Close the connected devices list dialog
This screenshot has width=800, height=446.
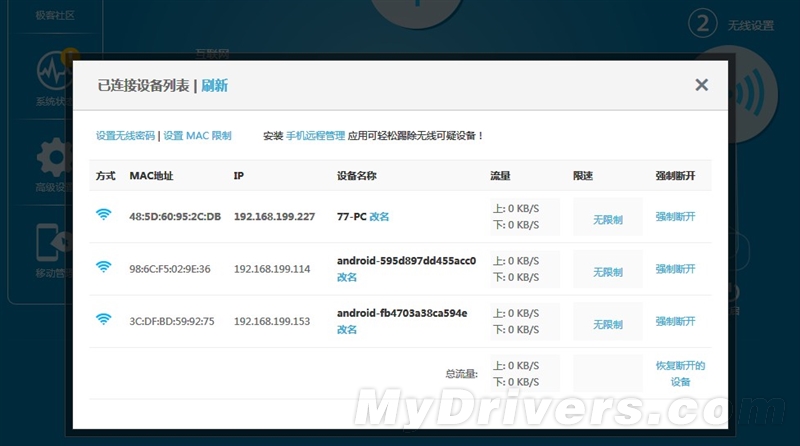pos(701,85)
